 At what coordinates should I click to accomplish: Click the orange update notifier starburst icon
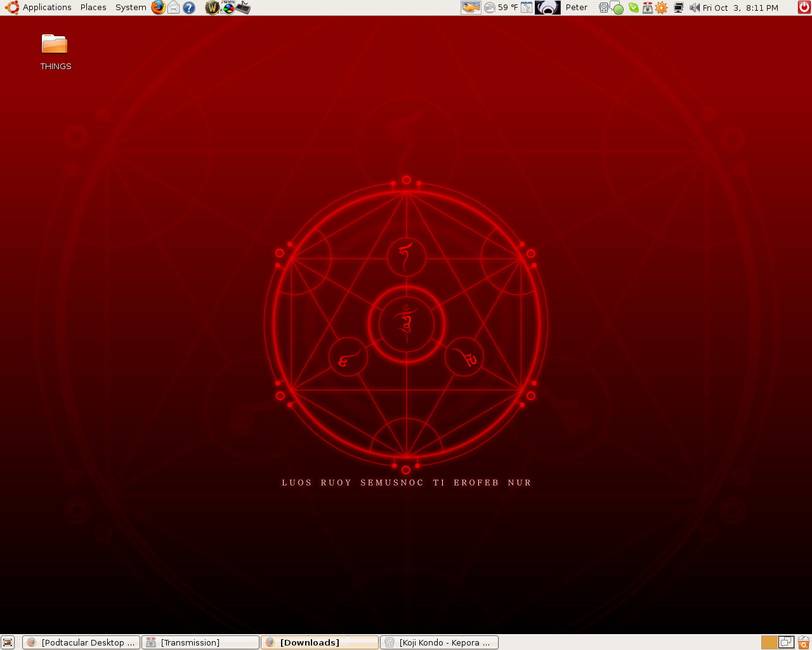coord(662,8)
